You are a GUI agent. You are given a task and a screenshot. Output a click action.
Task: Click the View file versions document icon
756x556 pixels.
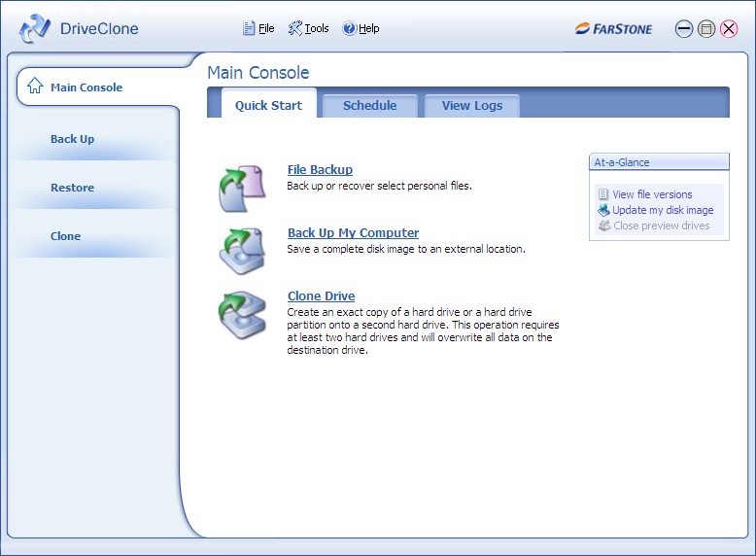point(603,194)
